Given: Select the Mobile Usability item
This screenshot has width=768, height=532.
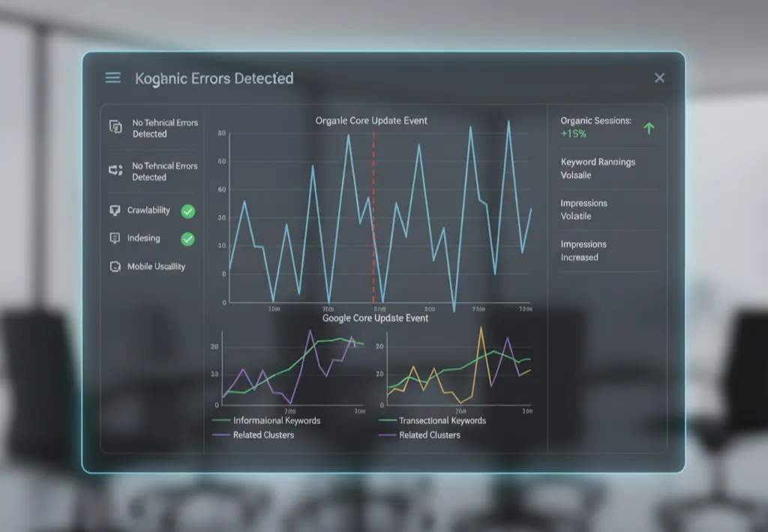Looking at the screenshot, I should tap(156, 267).
